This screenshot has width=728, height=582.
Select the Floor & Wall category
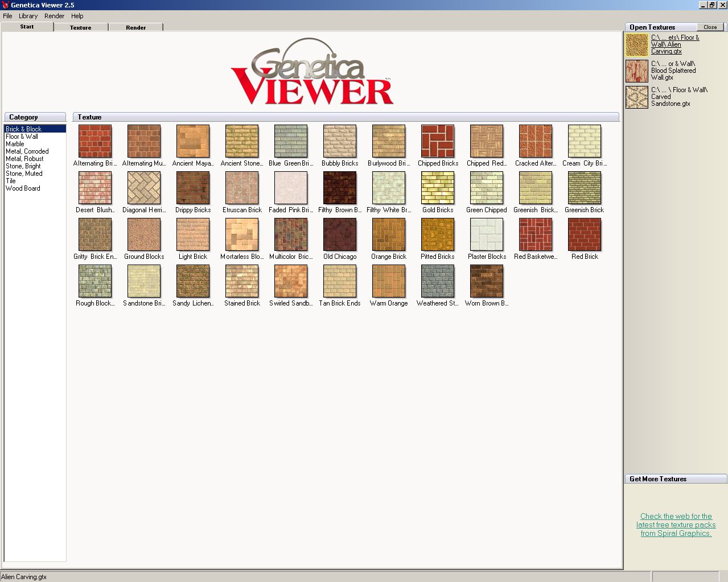pos(35,137)
